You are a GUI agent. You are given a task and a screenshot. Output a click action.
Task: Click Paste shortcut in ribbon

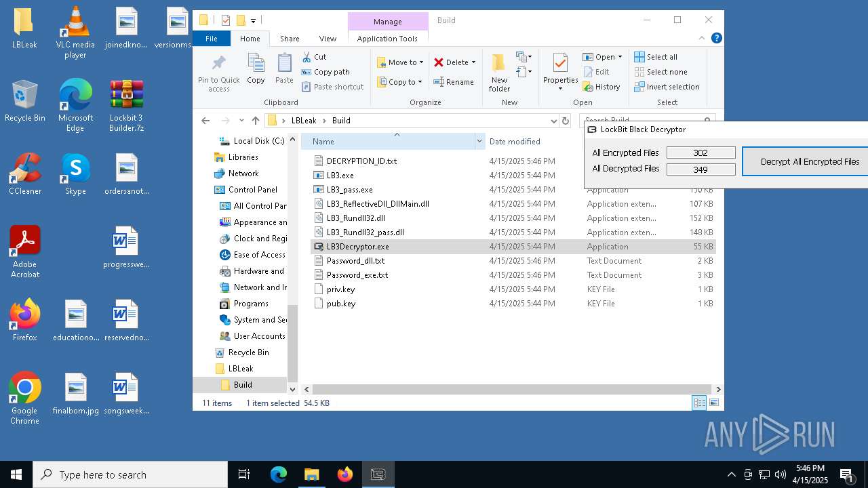coord(333,87)
